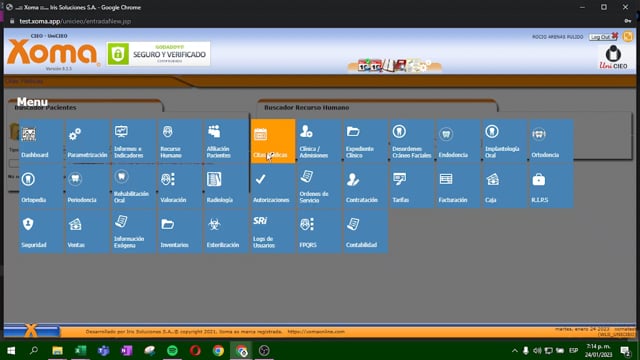Viewport: 640px width, 360px height.
Task: Open the Facturación module
Action: (458, 186)
